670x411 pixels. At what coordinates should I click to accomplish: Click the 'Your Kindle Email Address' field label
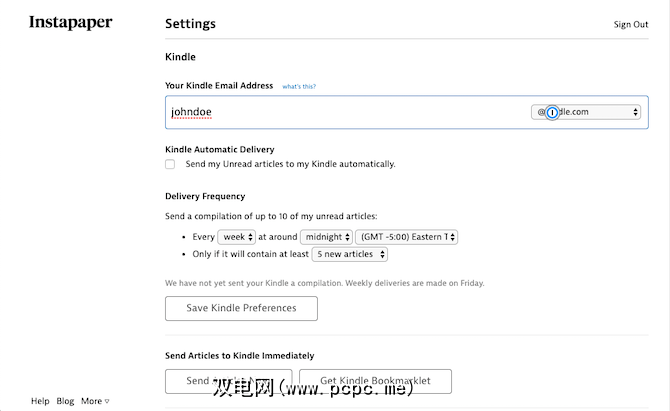pyautogui.click(x=219, y=86)
